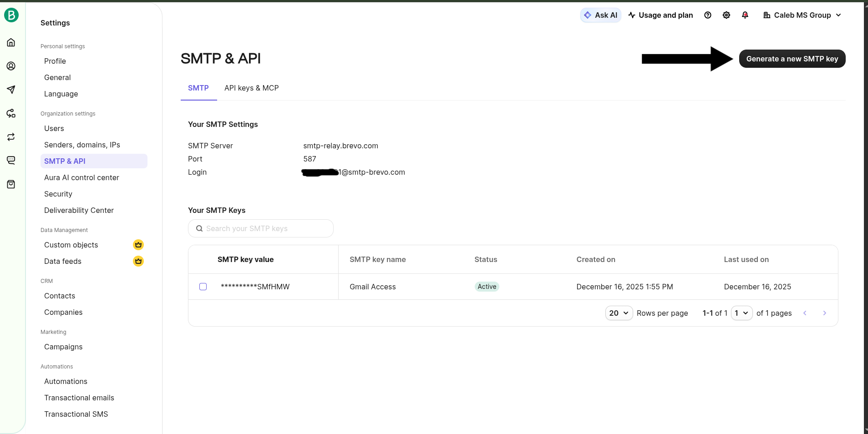Go to previous page chevron
The image size is (868, 434).
pyautogui.click(x=805, y=313)
